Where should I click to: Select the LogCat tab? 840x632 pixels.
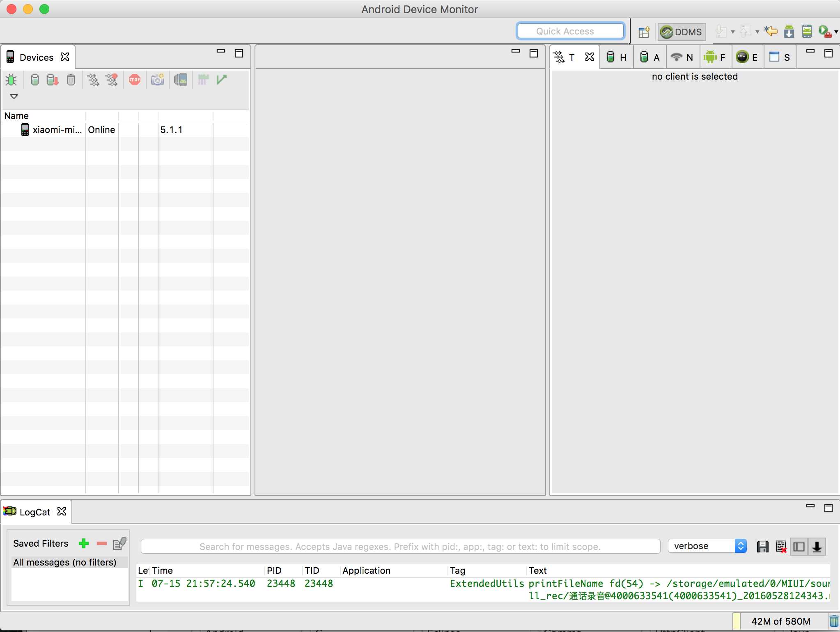pyautogui.click(x=34, y=512)
